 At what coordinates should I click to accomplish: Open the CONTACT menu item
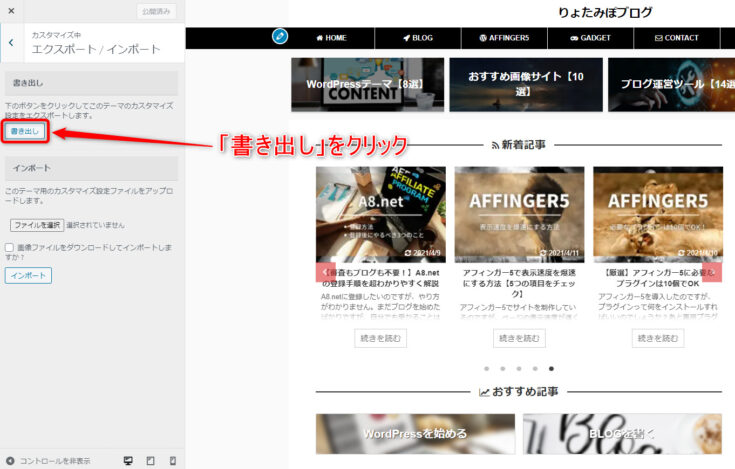pyautogui.click(x=677, y=38)
